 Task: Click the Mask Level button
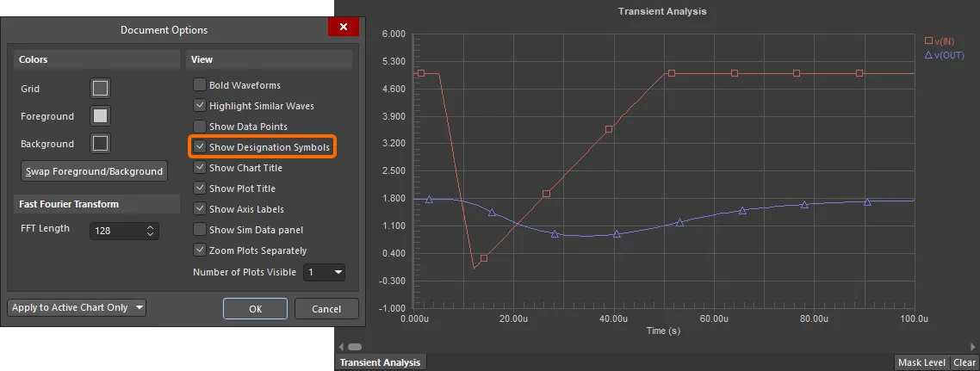(921, 362)
